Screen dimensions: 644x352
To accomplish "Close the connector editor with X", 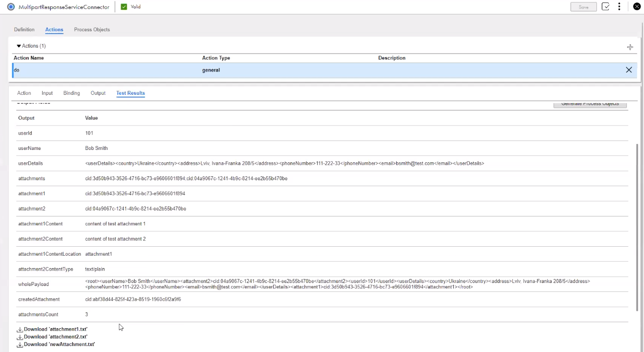I will (x=637, y=7).
